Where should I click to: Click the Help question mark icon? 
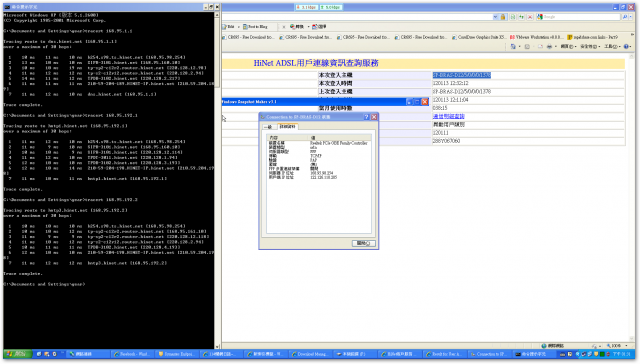(x=627, y=47)
